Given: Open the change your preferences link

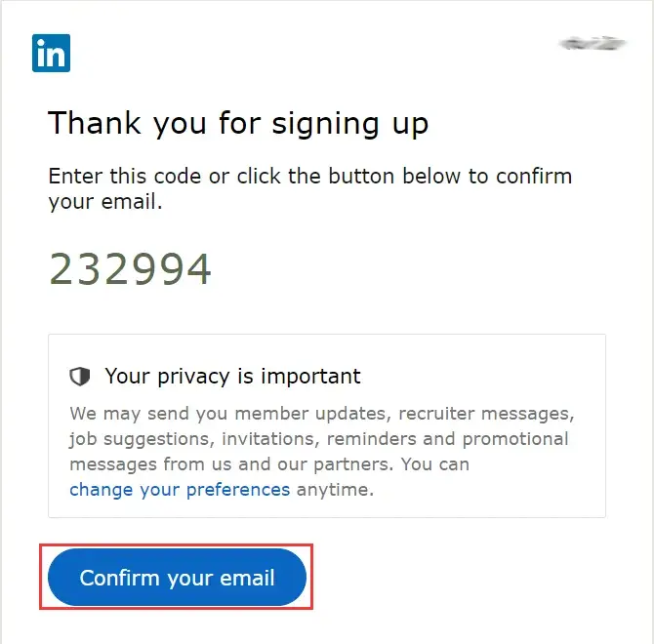Looking at the screenshot, I should [180, 490].
